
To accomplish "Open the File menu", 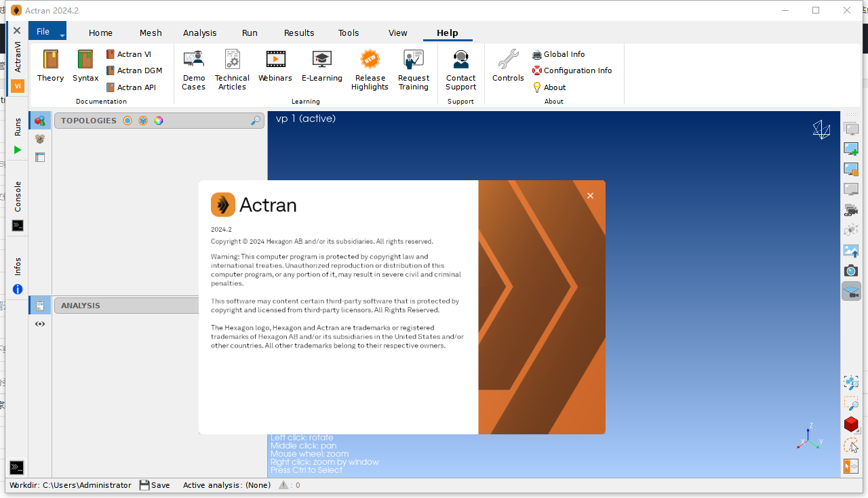I will tap(47, 32).
